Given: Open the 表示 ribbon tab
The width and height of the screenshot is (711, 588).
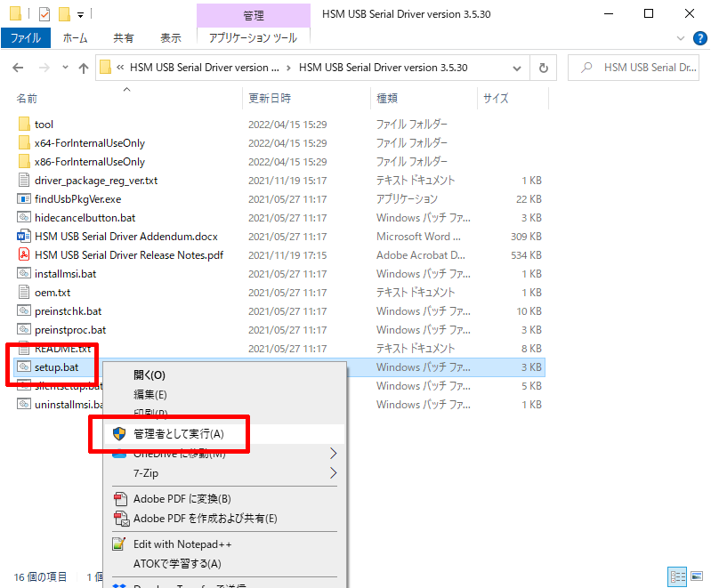Looking at the screenshot, I should tap(171, 38).
